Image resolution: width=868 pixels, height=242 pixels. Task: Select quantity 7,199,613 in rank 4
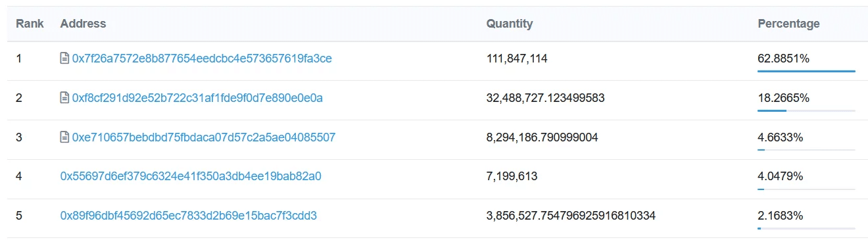point(512,177)
